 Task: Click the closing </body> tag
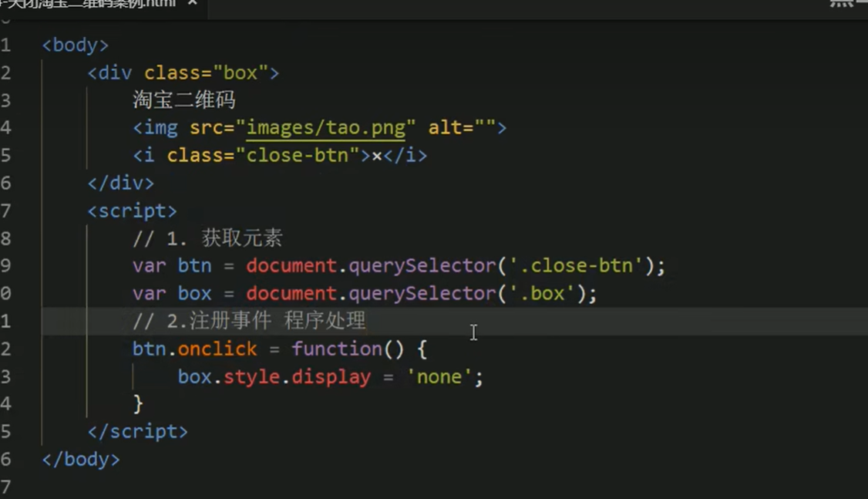click(x=81, y=459)
